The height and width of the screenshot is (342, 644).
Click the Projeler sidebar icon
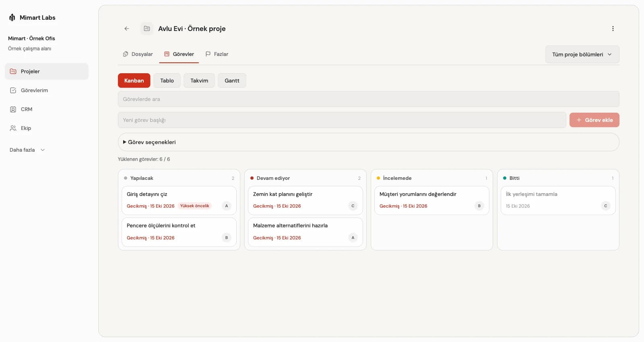tap(13, 71)
